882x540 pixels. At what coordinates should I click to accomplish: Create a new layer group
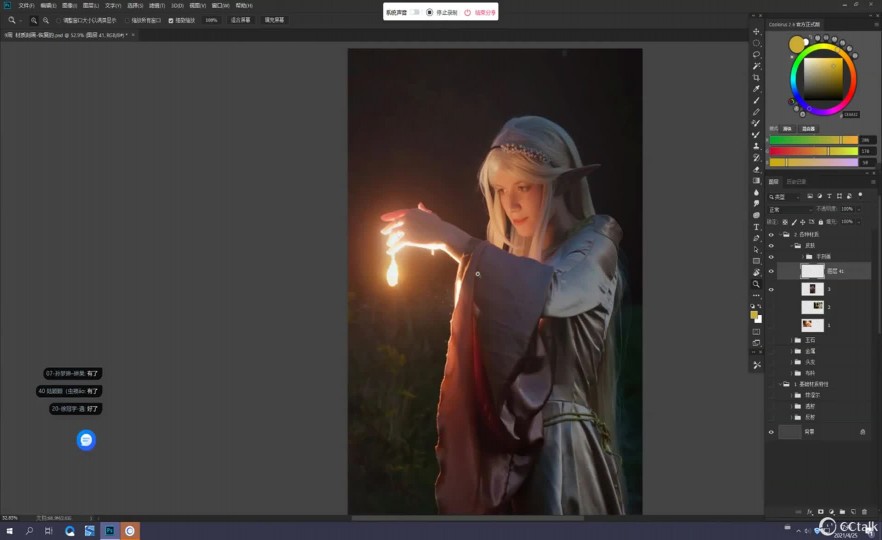[x=842, y=512]
